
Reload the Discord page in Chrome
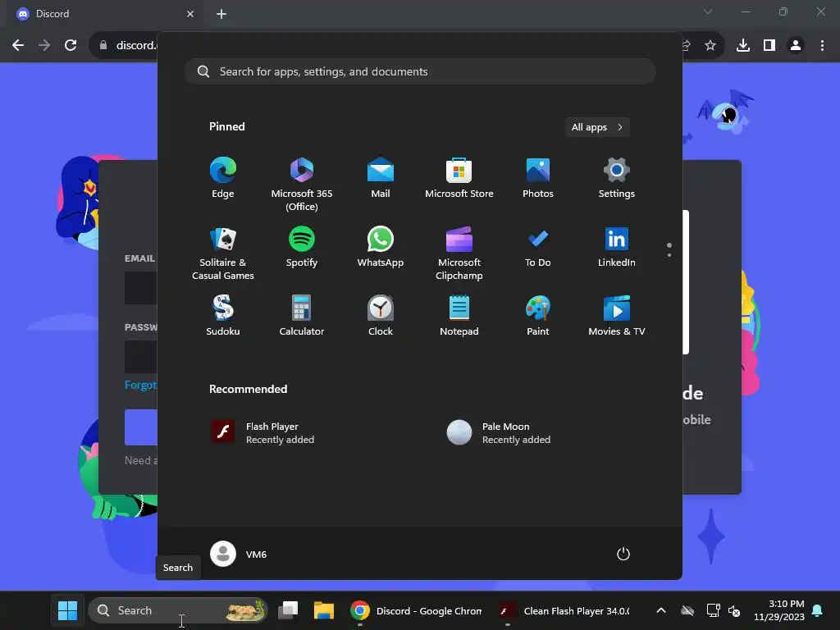coord(71,45)
